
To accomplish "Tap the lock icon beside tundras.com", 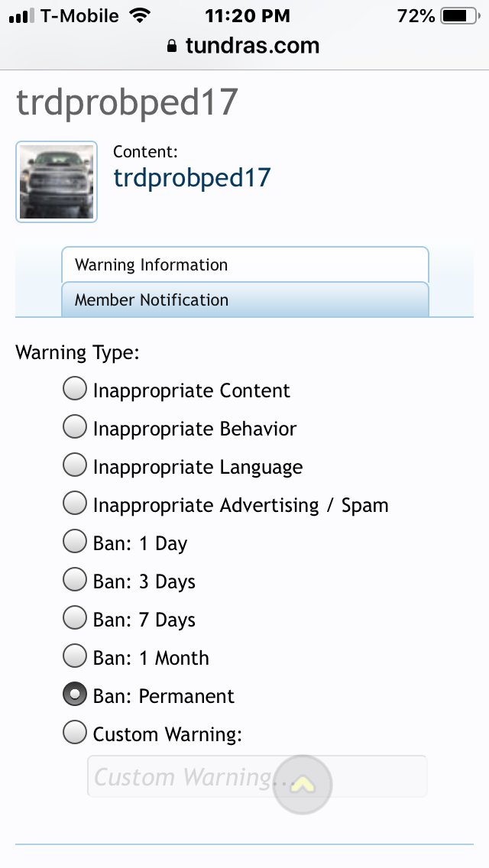I will tap(172, 45).
